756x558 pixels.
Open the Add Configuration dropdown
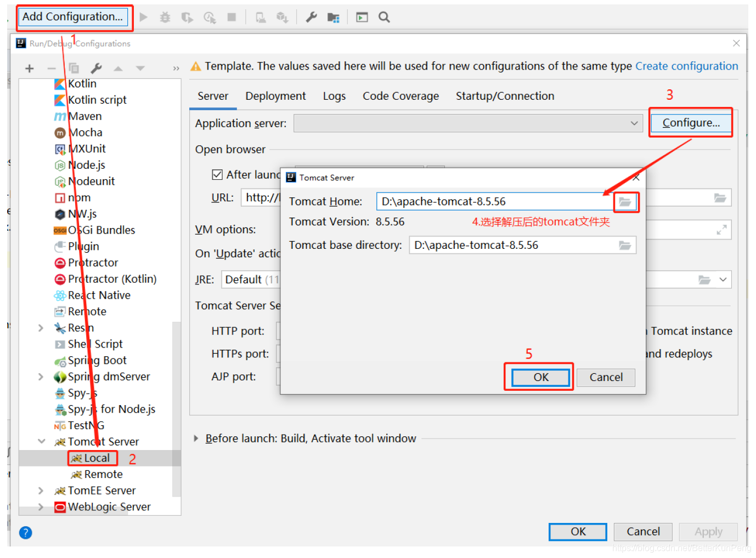[74, 17]
